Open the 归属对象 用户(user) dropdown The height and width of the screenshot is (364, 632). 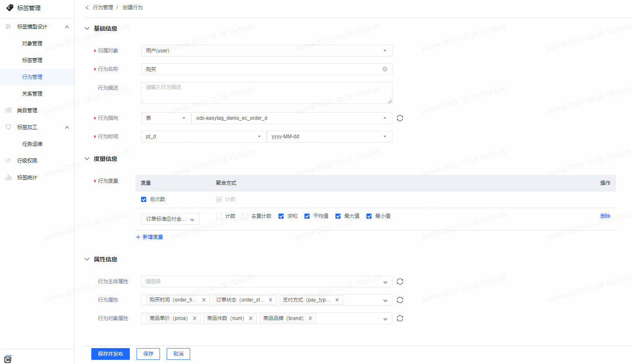point(267,51)
